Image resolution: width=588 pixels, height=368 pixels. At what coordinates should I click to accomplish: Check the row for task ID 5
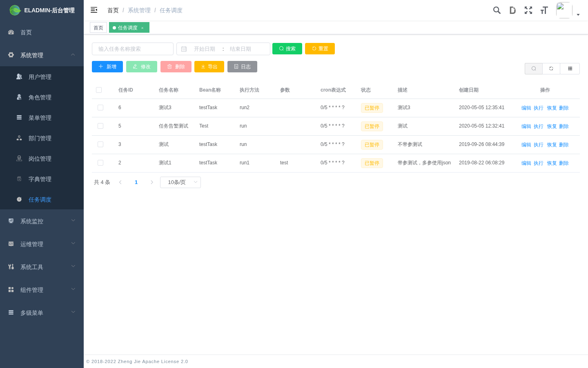(x=100, y=126)
